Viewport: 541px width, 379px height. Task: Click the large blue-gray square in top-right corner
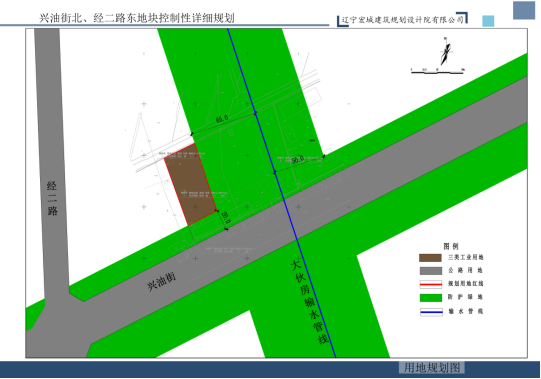(524, 10)
